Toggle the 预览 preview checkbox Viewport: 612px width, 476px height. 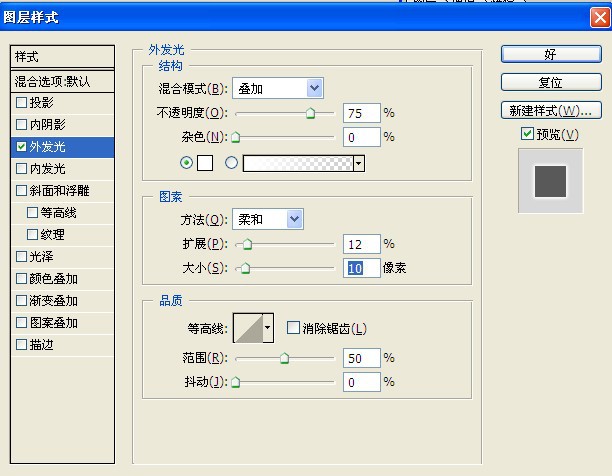pos(527,134)
